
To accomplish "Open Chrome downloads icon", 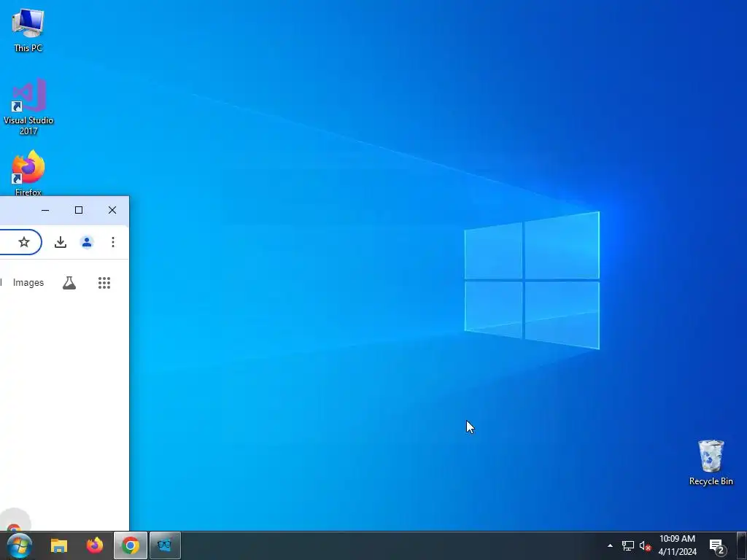I will pos(61,242).
